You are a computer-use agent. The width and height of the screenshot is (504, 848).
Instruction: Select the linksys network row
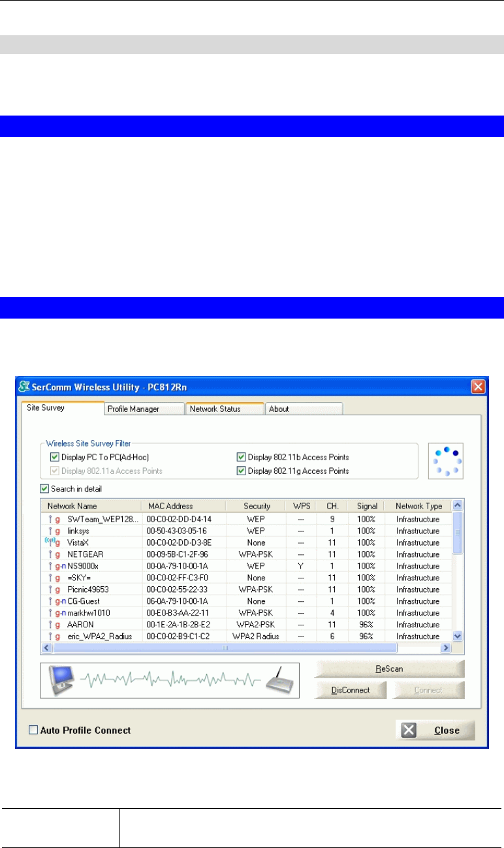click(x=247, y=531)
